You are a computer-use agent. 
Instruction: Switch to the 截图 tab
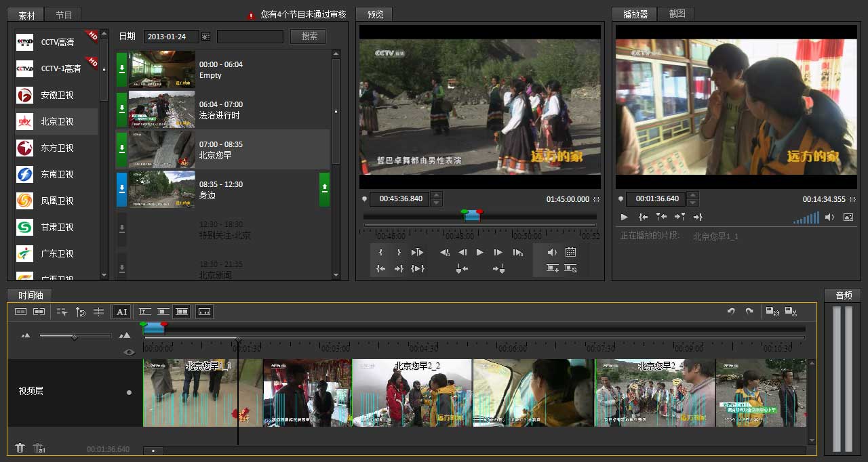[676, 14]
